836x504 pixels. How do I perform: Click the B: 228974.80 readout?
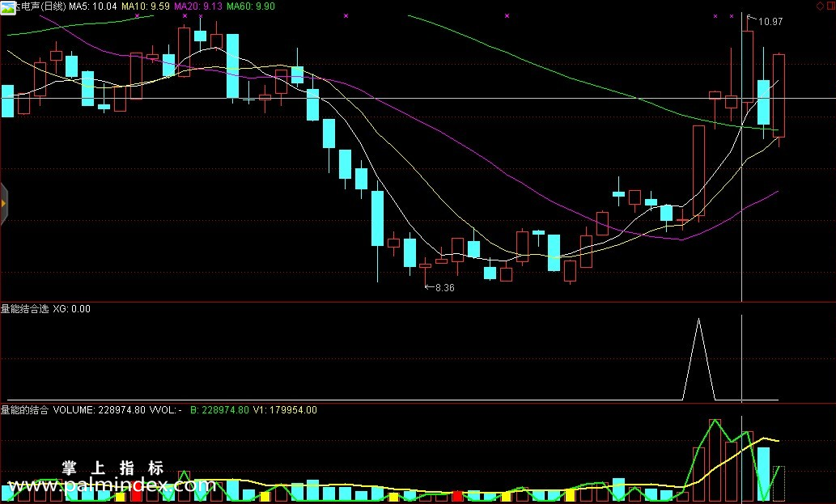[x=219, y=410]
